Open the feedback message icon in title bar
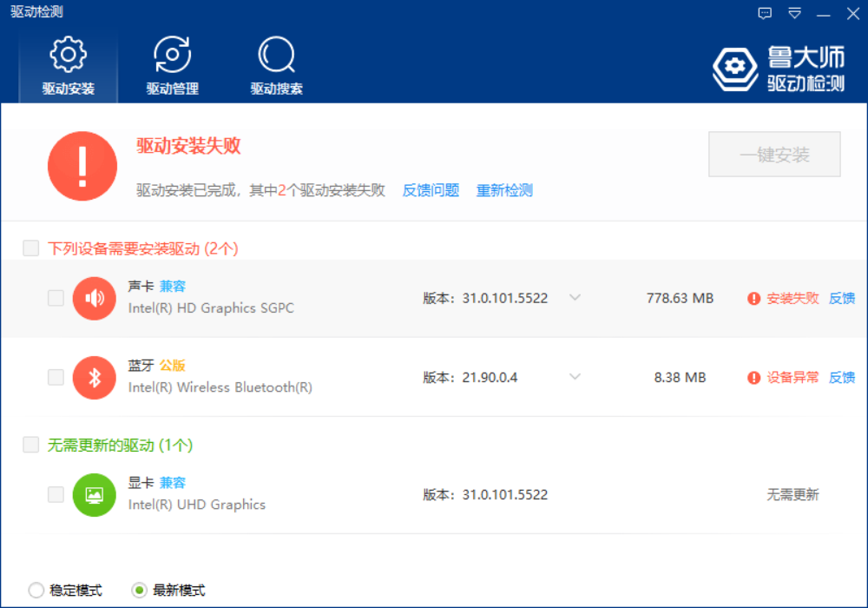 point(765,13)
